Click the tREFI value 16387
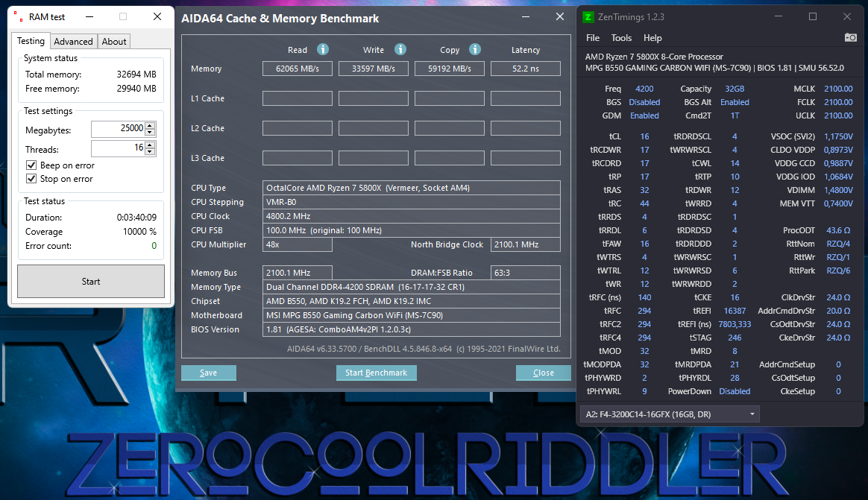The image size is (868, 500). click(x=735, y=311)
